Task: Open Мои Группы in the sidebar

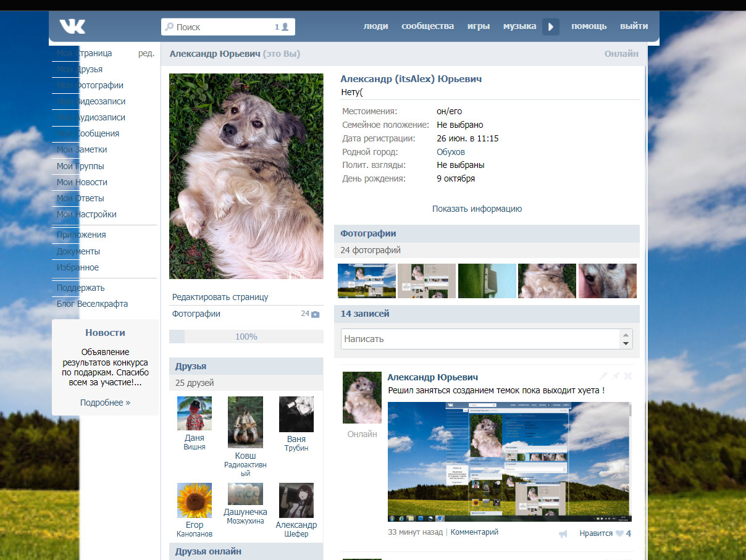Action: click(80, 166)
